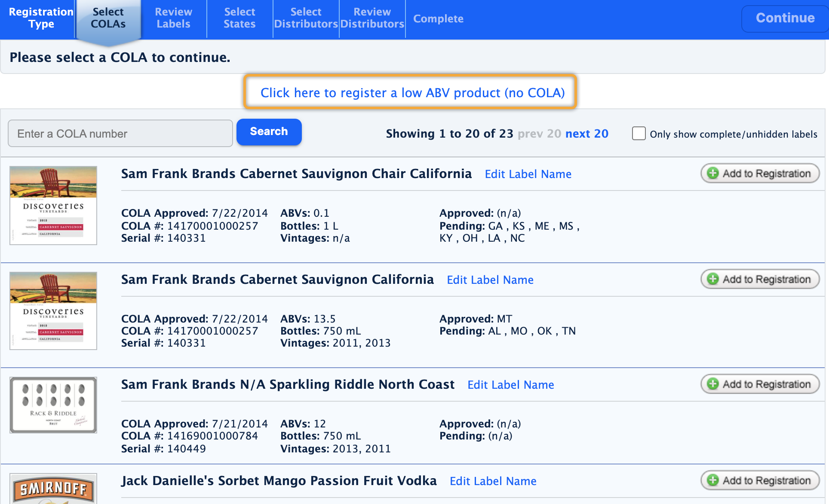The image size is (829, 504).
Task: Open Cabernet Sauvignon Chair label thumbnail
Action: [x=53, y=206]
